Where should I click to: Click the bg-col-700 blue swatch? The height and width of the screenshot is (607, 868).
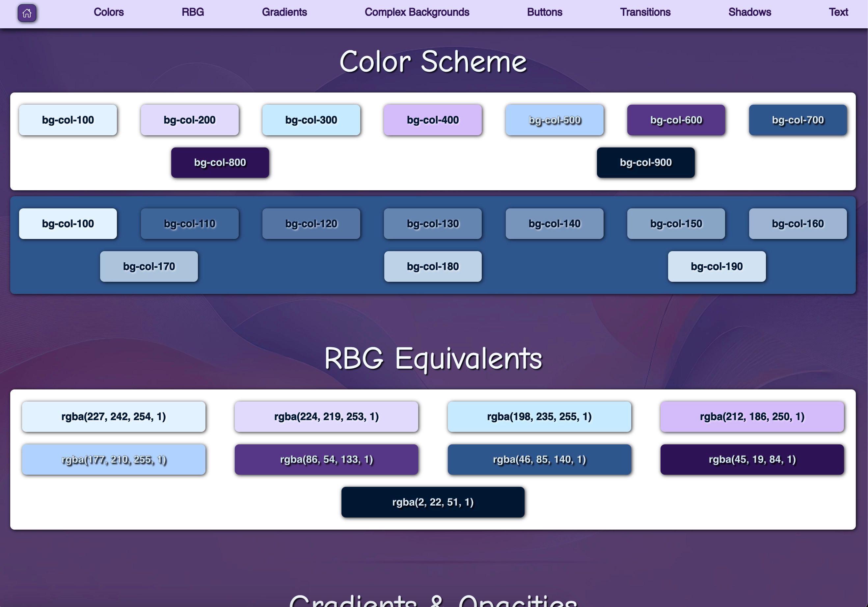point(798,120)
